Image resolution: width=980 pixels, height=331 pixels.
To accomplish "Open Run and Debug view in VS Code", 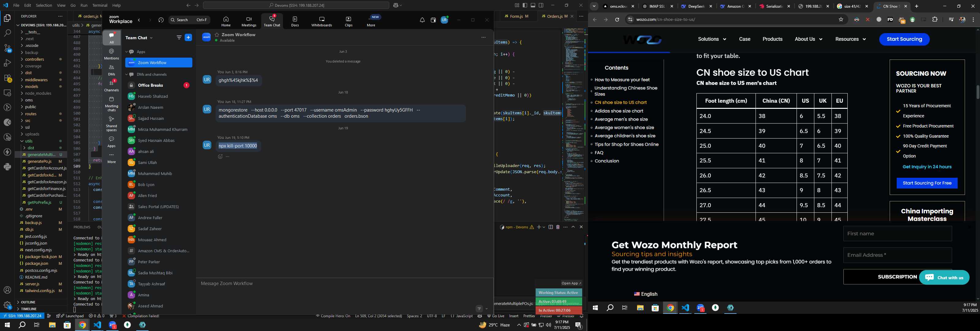I will pyautogui.click(x=7, y=63).
